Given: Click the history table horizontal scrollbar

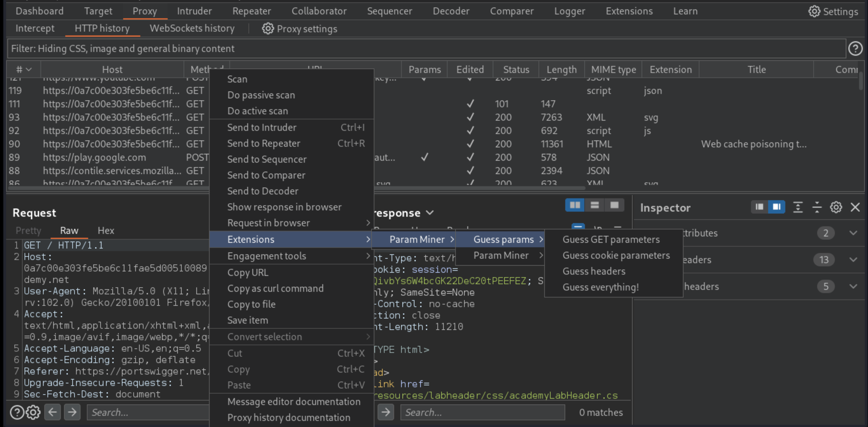Looking at the screenshot, I should pos(297,188).
